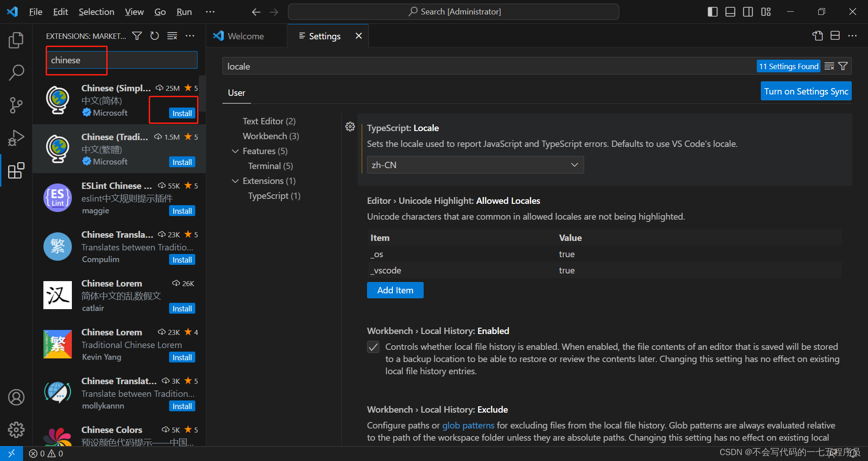Image resolution: width=868 pixels, height=461 pixels.
Task: Open the Source Control view
Action: coord(16,105)
